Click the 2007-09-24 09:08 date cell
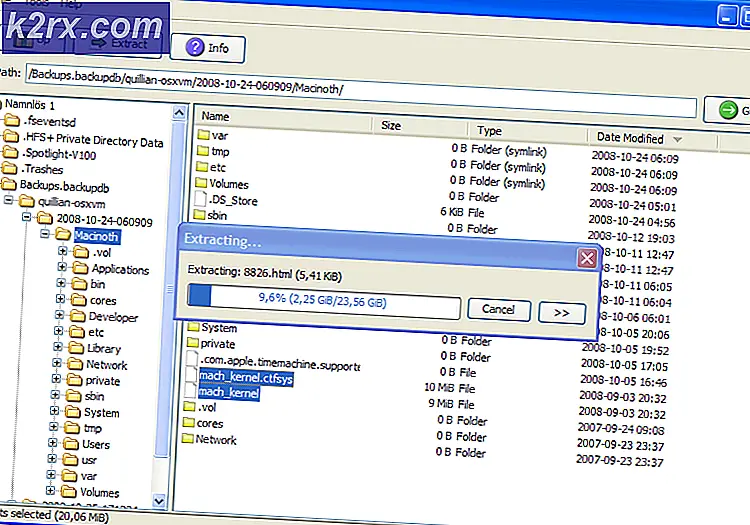This screenshot has width=750, height=525. [x=620, y=428]
